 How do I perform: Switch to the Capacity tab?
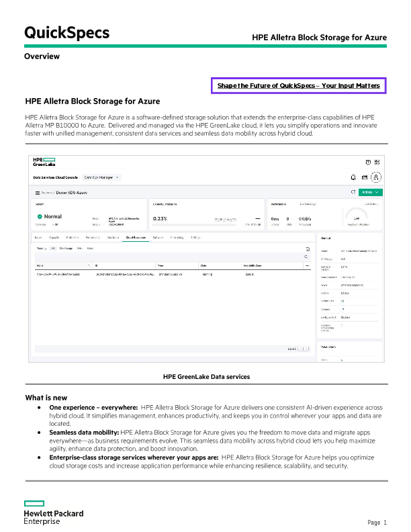click(x=54, y=238)
